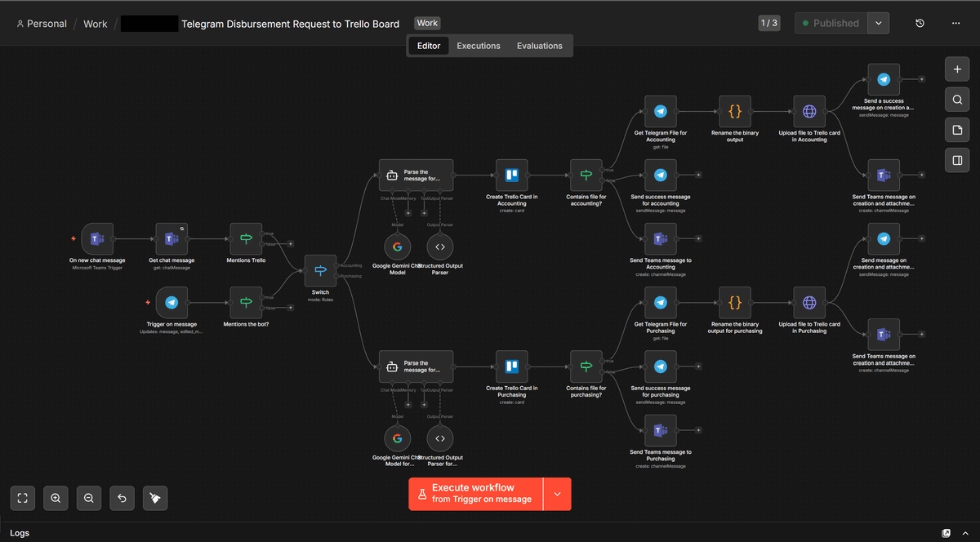This screenshot has height=542, width=980.
Task: Navigate to the Work folder breadcrumb
Action: pos(95,24)
